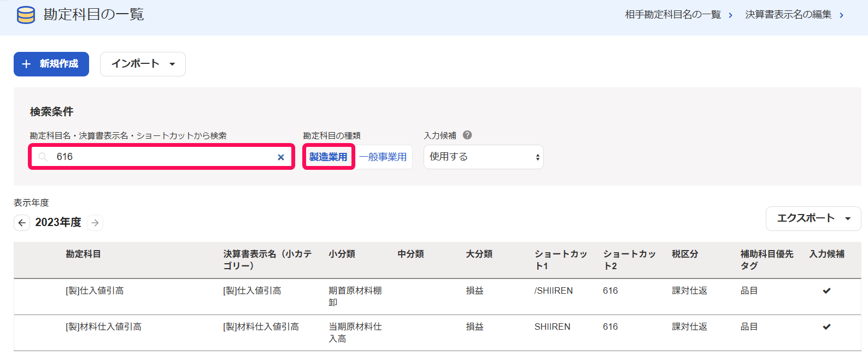Screen dimensions: 868x362
Task: Click the 補助科目優先タグ column header
Action: [767, 260]
